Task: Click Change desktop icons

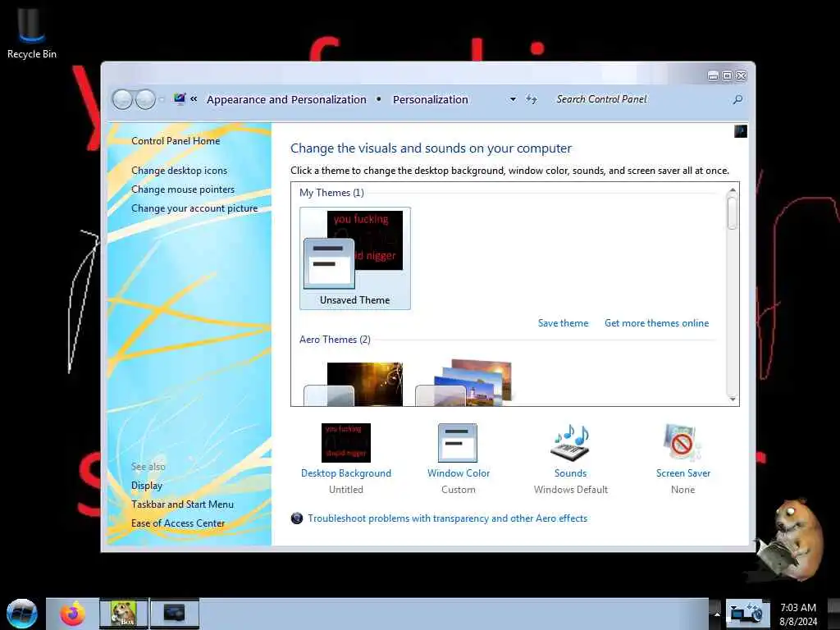Action: [x=179, y=171]
